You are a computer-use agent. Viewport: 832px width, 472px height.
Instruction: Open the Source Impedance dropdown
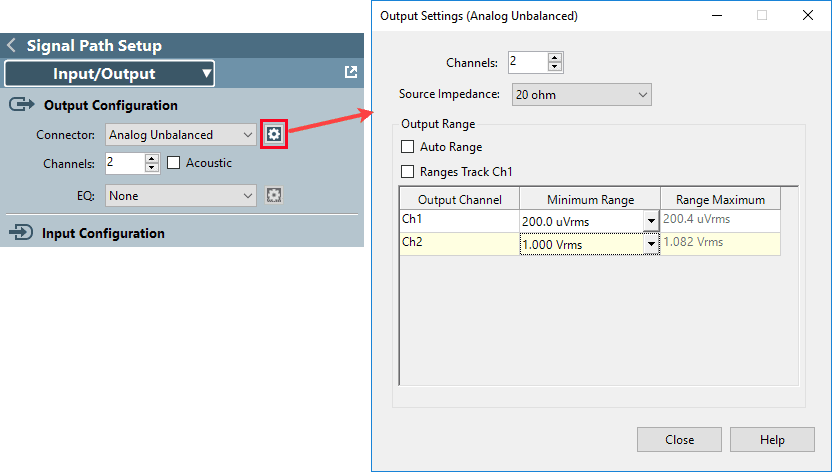click(581, 95)
